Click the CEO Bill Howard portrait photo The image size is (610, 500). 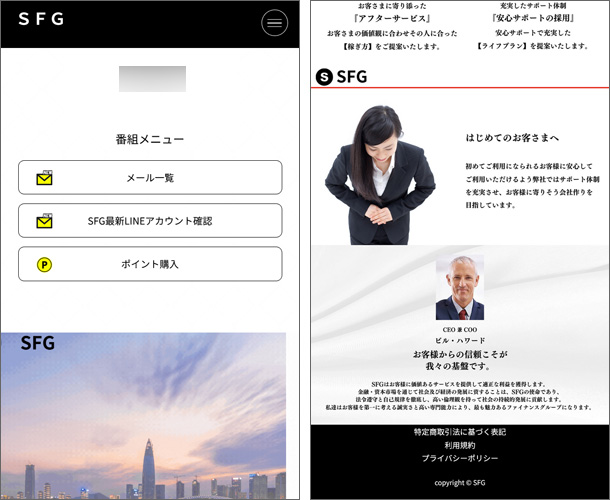(459, 289)
